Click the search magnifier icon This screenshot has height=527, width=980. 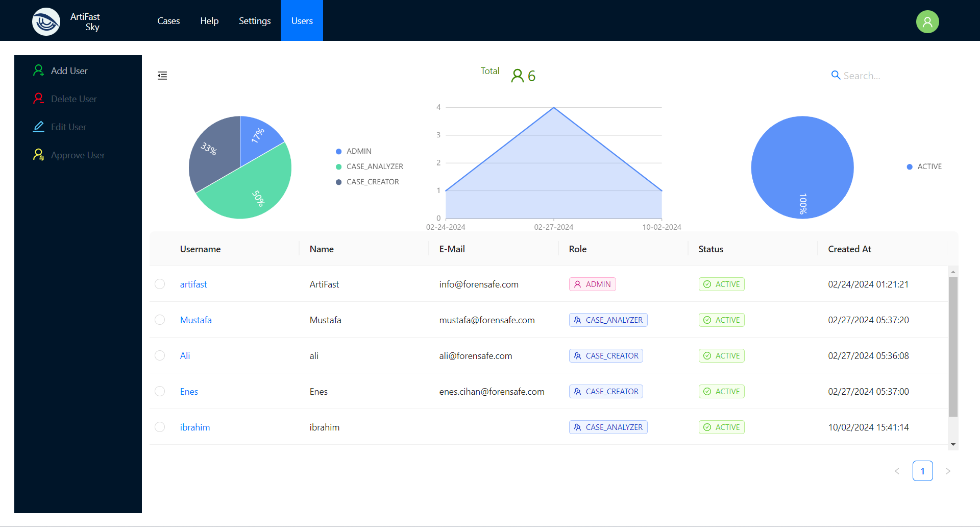(x=836, y=76)
